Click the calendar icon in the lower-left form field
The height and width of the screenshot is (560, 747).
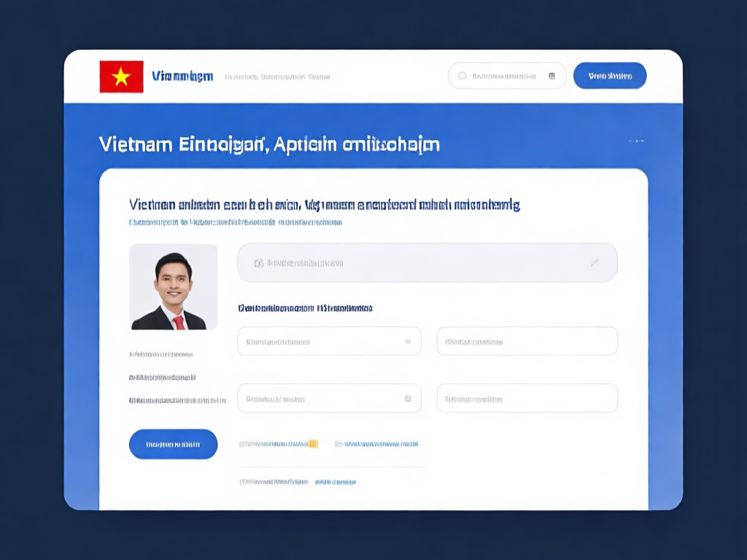click(408, 399)
